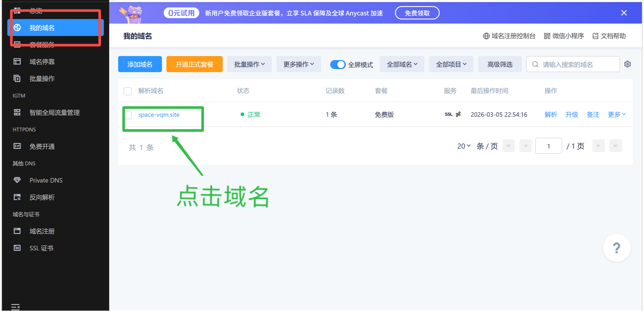Click the SSL service icon in domain row

[448, 114]
